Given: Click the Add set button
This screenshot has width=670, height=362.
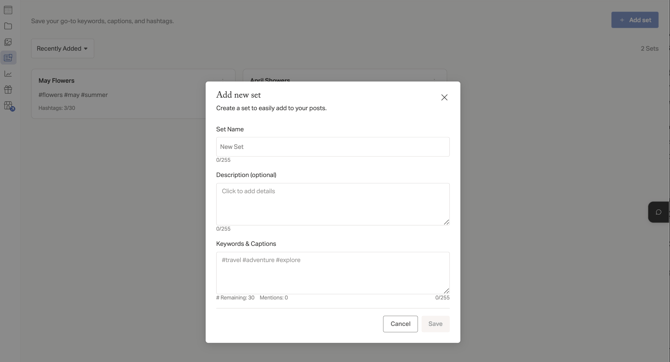Looking at the screenshot, I should pos(635,20).
